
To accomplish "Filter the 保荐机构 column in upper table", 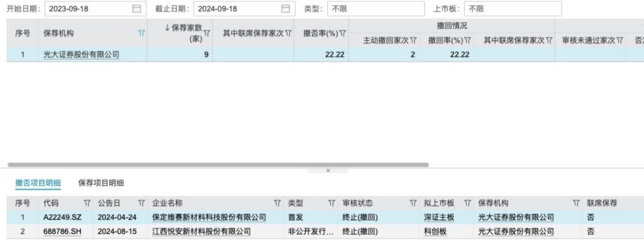I will click(141, 33).
